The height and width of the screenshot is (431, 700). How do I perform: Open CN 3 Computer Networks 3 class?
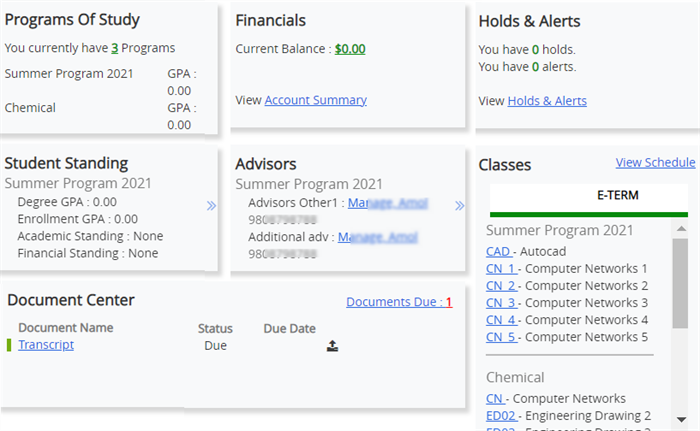click(501, 302)
